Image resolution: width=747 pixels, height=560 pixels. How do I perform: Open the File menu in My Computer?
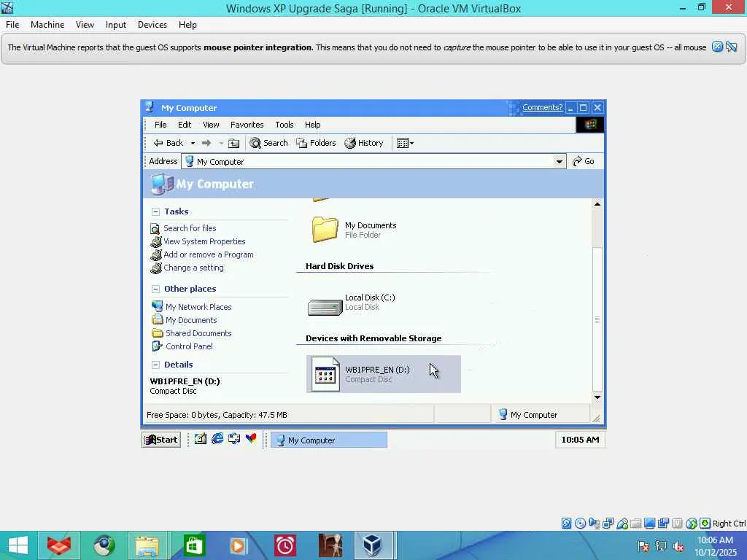(x=160, y=125)
